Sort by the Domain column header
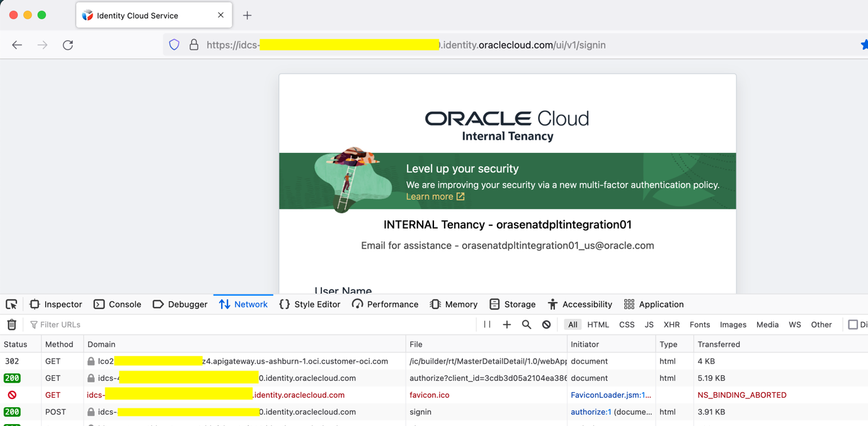The height and width of the screenshot is (426, 868). [244, 344]
